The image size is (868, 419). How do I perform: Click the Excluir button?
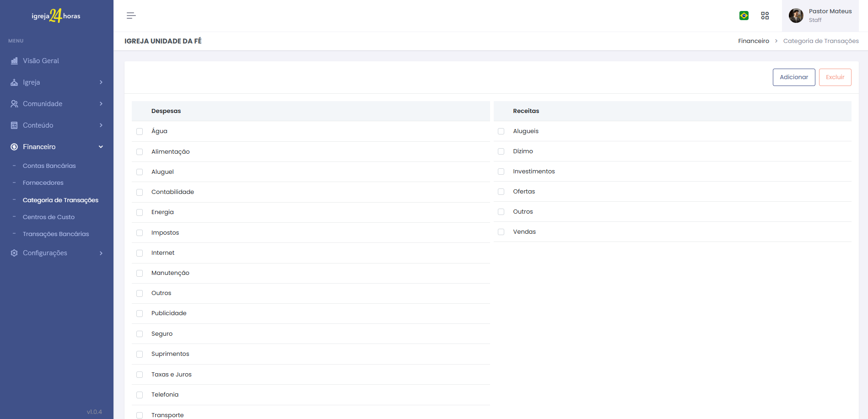tap(835, 77)
